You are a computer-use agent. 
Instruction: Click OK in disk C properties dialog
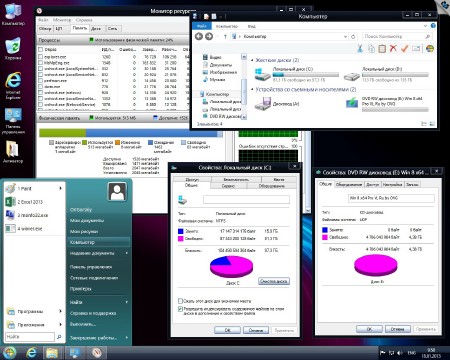pyautogui.click(x=227, y=330)
